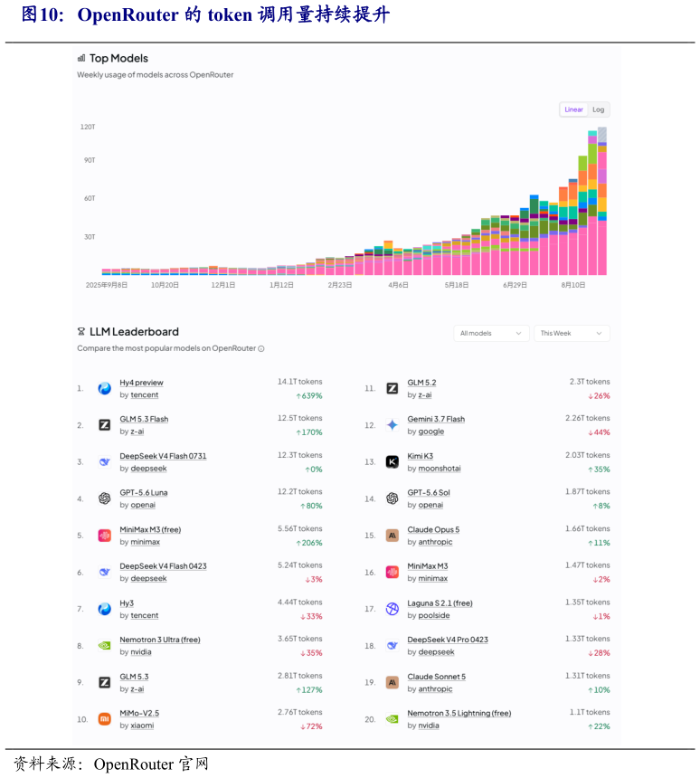This screenshot has height=778, width=700.
Task: Click the 2.26T tokens value
Action: 587,419
